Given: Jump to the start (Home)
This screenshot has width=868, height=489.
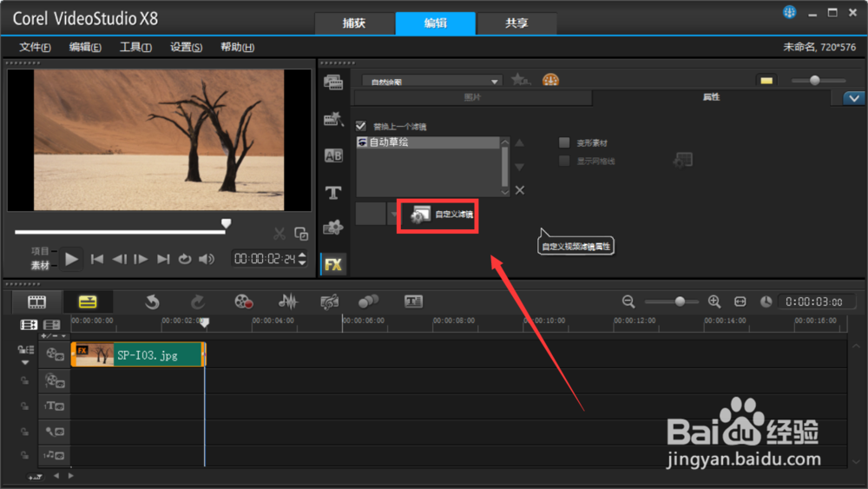Looking at the screenshot, I should pos(97,259).
